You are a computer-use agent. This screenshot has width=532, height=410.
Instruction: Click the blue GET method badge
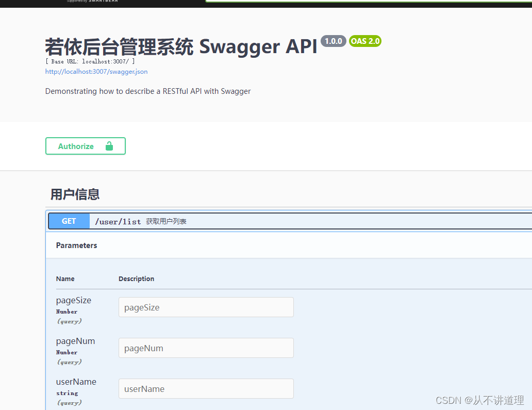point(69,221)
